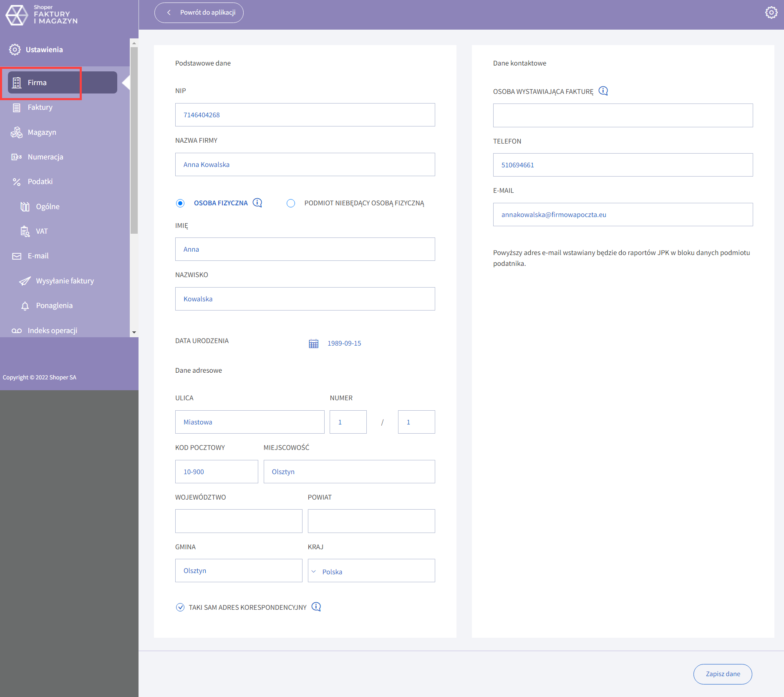Open Magazyn section via its boxes icon

17,132
